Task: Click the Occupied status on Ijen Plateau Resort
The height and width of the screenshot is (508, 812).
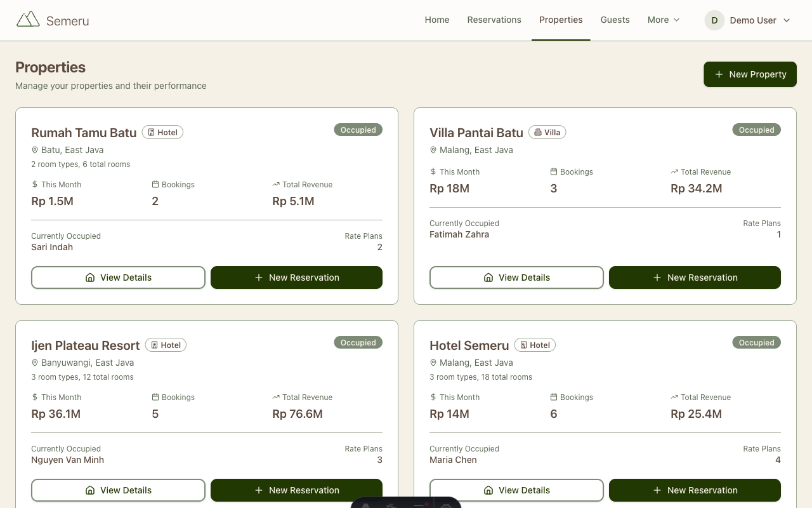Action: 358,343
